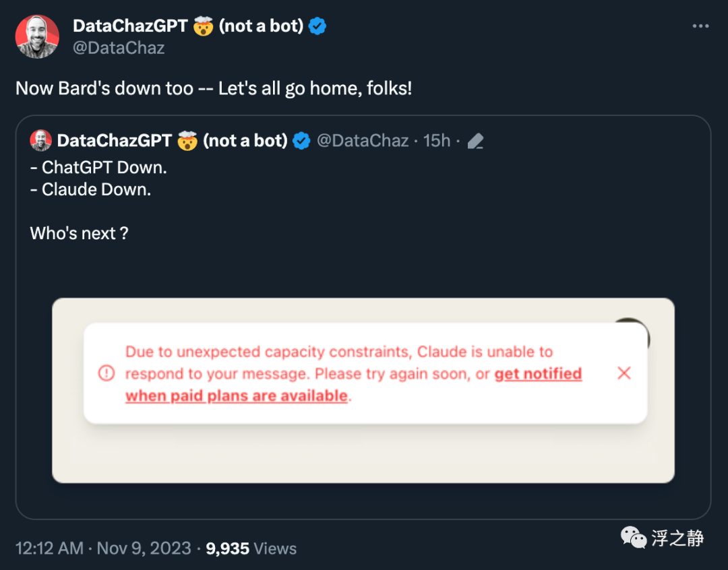Screen dimensions: 728x570
Task: Open the embedded Claude error screenshot image
Action: [363, 390]
